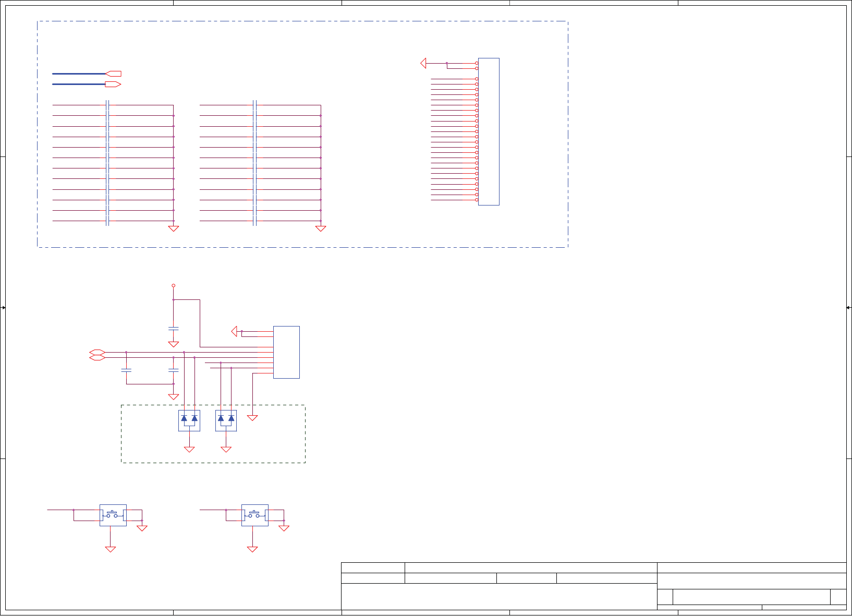Click the power port circle above capacitor
Screen dimensions: 852x616
(174, 285)
